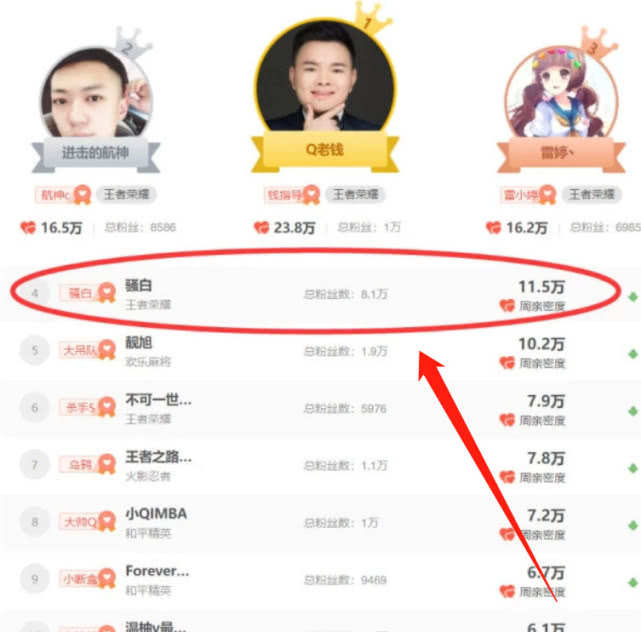641x632 pixels.
Task: Click the 大吊队 fan badge in row 5
Action: coord(87,350)
